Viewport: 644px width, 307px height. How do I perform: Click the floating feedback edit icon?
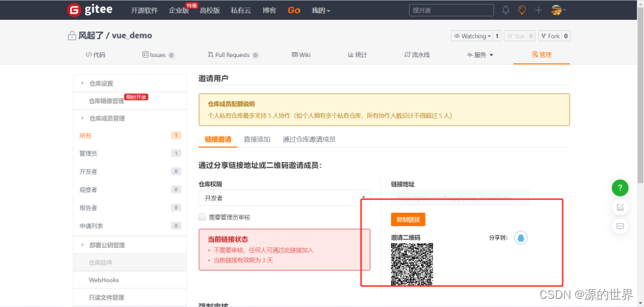pyautogui.click(x=620, y=207)
